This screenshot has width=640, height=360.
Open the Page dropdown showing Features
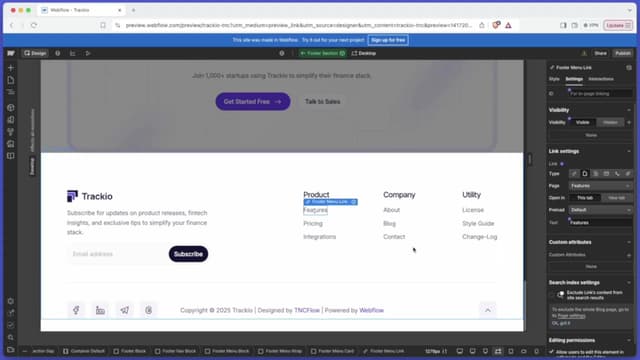[x=600, y=186]
